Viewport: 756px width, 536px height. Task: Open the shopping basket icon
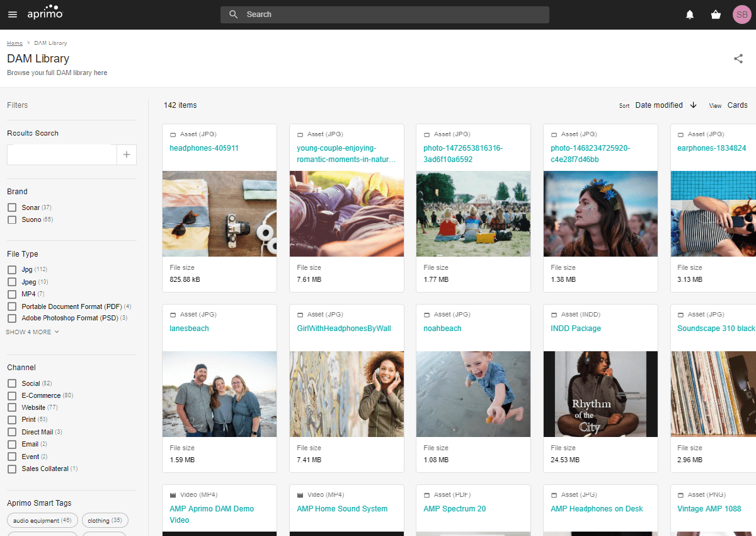point(716,15)
